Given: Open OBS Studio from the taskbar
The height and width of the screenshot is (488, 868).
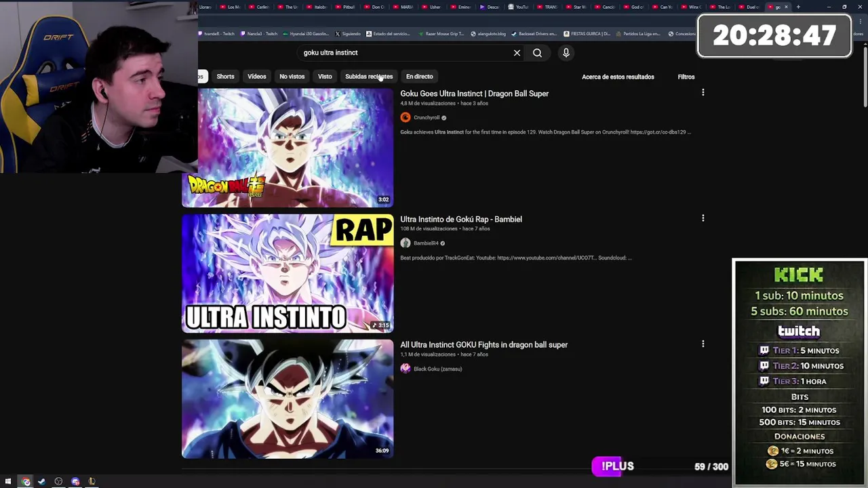Looking at the screenshot, I should 58,481.
